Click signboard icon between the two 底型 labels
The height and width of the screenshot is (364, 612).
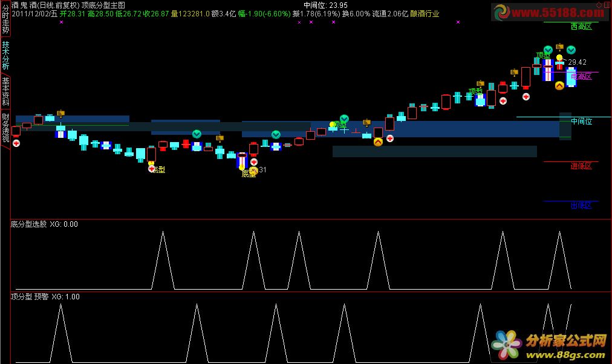tap(220, 138)
